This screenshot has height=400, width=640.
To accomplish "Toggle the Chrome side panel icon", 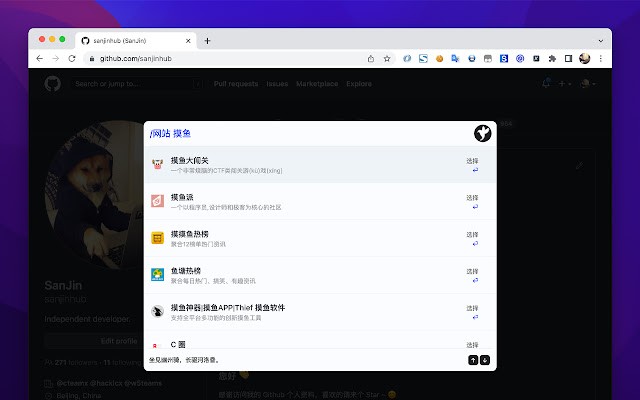I will tap(568, 58).
